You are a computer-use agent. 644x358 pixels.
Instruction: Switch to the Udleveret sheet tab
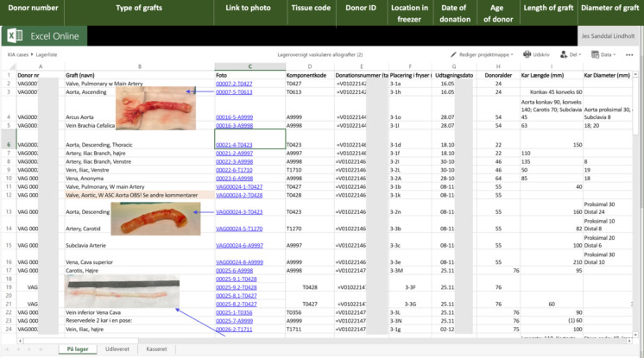[117, 349]
